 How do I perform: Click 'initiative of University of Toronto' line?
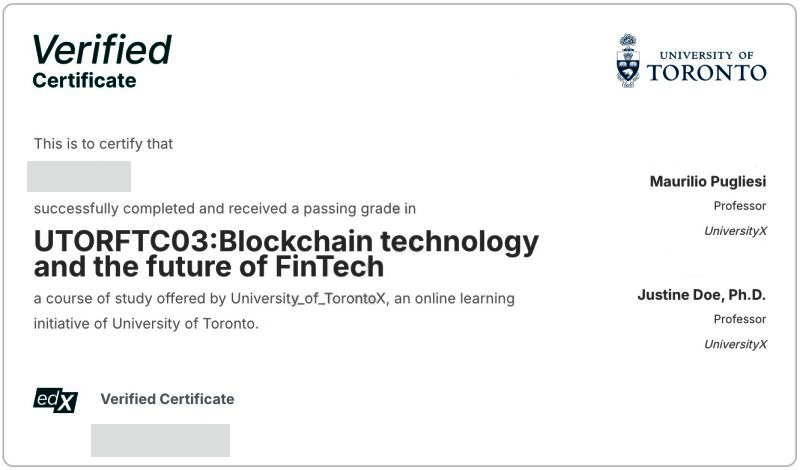coord(146,324)
